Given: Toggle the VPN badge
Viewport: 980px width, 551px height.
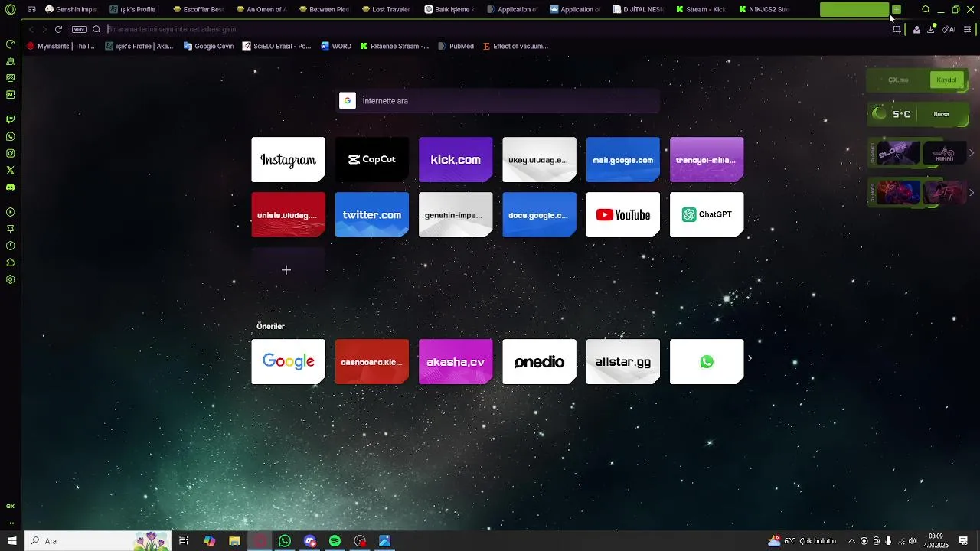Looking at the screenshot, I should coord(79,29).
